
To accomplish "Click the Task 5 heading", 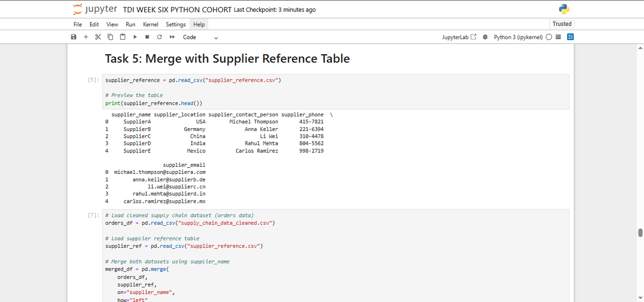I will 227,58.
